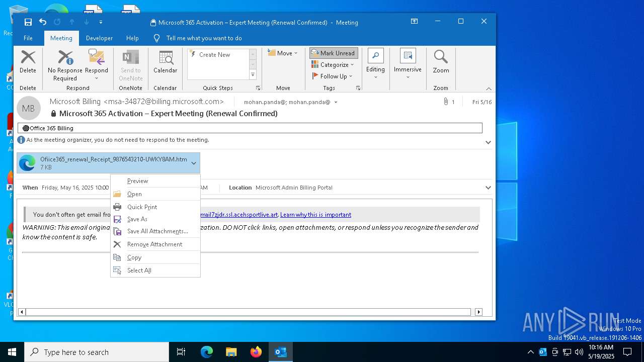Screen dimensions: 644x362
Task: Open the Categorize dropdown
Action: click(x=333, y=65)
